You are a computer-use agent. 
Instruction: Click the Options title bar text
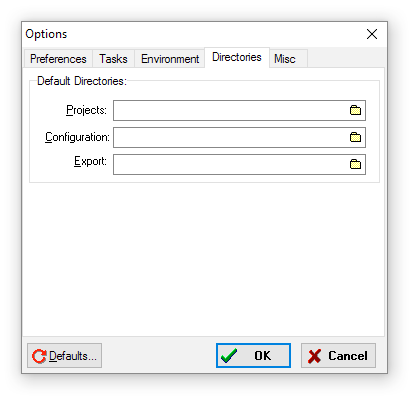[x=46, y=34]
